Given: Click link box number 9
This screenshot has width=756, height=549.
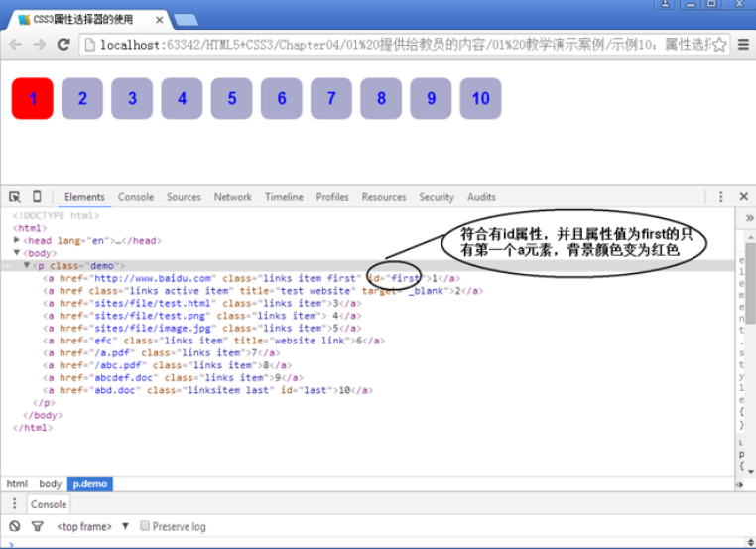Looking at the screenshot, I should click(431, 98).
